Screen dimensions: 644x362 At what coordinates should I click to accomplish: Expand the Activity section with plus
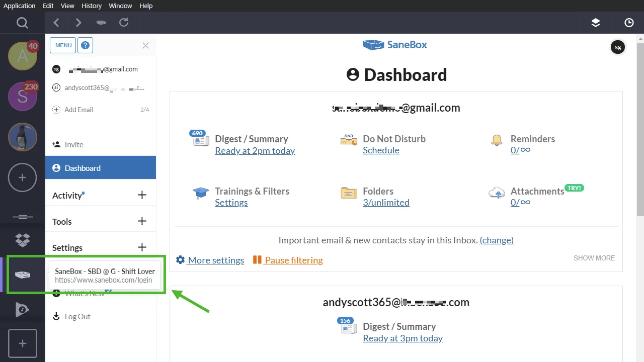click(x=142, y=195)
